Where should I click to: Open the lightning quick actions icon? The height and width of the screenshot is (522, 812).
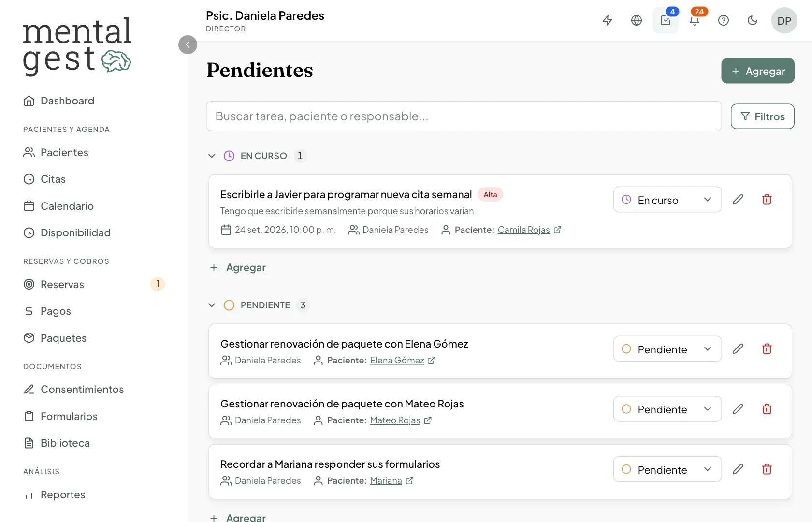click(x=608, y=20)
